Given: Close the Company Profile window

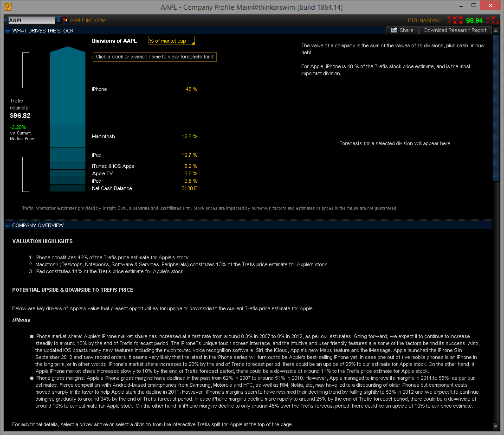Looking at the screenshot, I should tap(490, 6).
